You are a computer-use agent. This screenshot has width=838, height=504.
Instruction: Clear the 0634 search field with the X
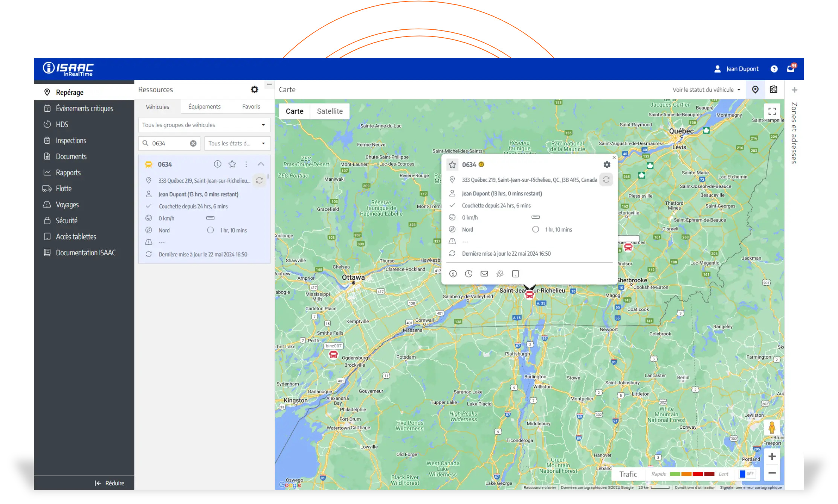(193, 143)
